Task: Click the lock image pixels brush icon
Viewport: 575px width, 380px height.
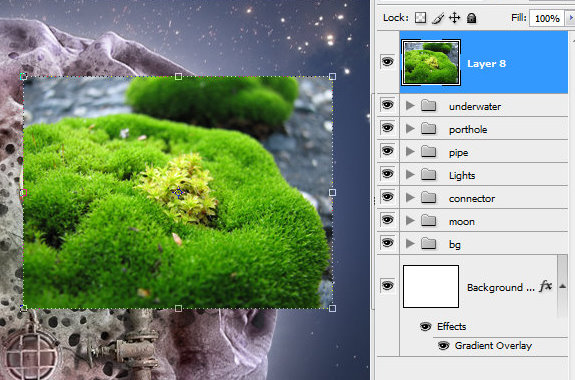Action: [x=437, y=18]
